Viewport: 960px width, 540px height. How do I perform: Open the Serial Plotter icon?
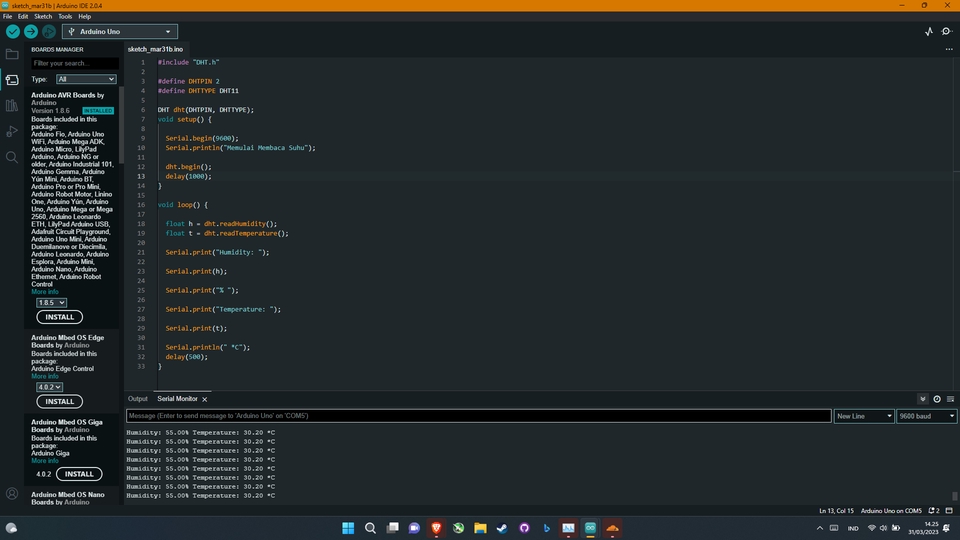click(x=929, y=31)
